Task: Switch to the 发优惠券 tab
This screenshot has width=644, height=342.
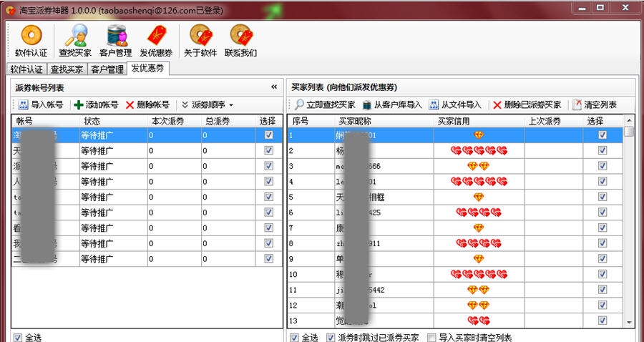Action: pos(148,68)
